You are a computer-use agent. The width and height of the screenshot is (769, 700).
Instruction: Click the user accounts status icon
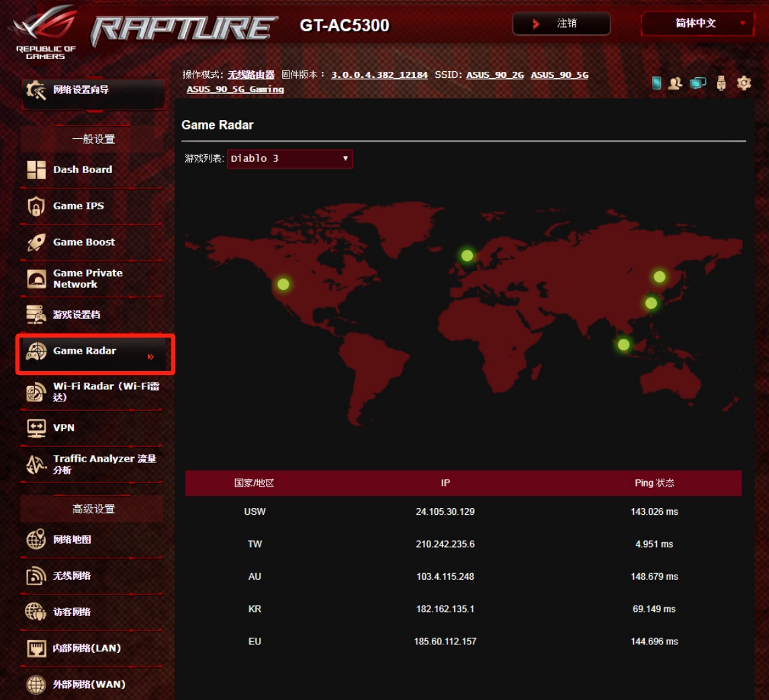coord(676,83)
